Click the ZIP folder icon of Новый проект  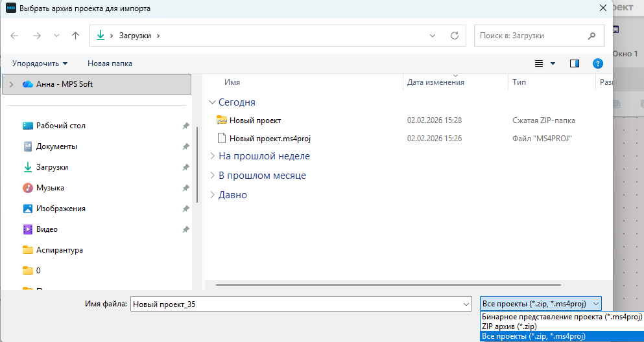tap(221, 120)
